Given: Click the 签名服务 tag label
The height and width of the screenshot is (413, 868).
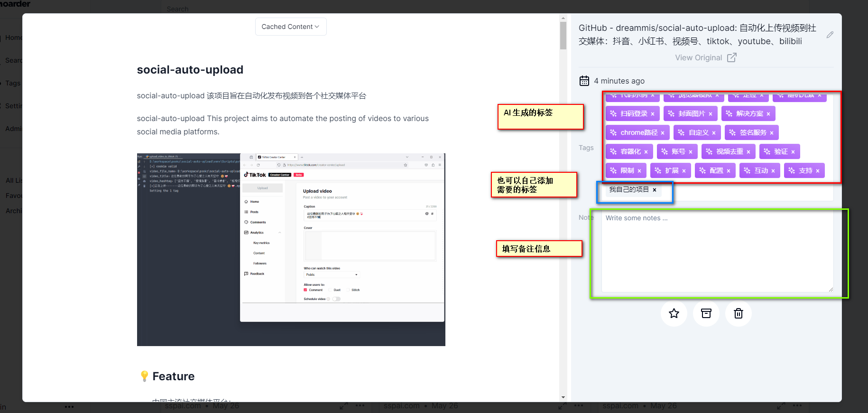Looking at the screenshot, I should [753, 133].
